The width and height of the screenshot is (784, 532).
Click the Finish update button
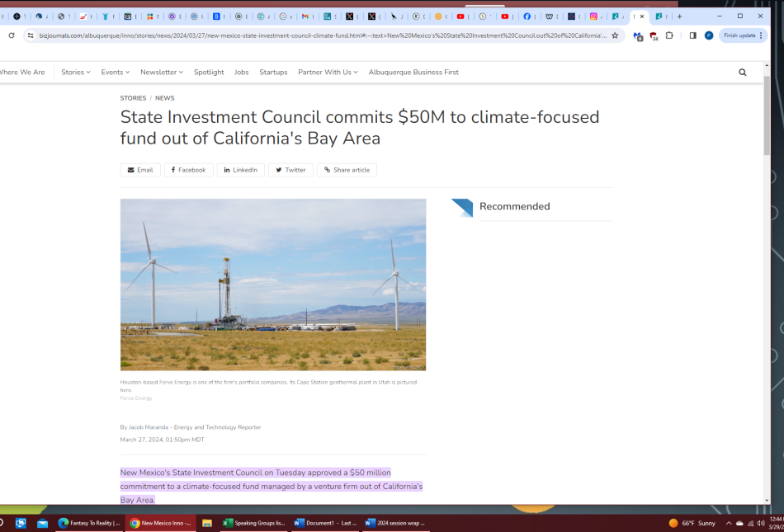tap(742, 35)
